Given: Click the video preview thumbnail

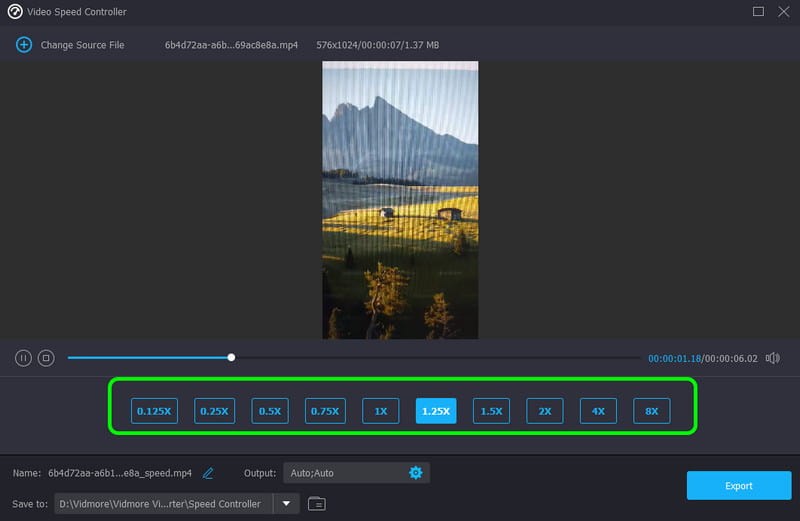Looking at the screenshot, I should coord(400,200).
